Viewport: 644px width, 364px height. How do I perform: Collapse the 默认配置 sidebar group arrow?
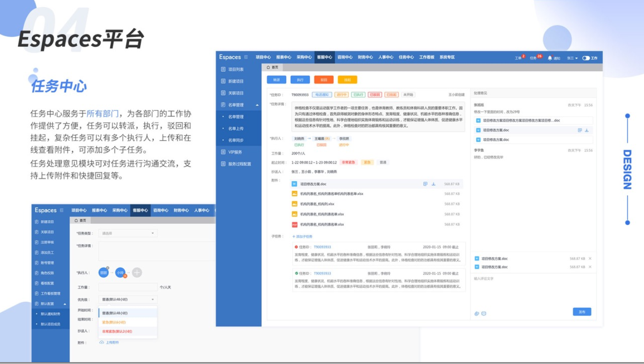tap(65, 304)
